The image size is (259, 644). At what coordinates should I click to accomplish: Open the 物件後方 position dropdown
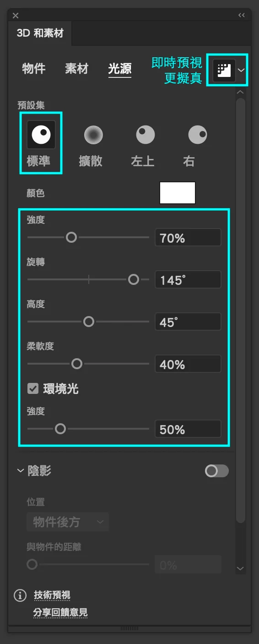tap(68, 522)
